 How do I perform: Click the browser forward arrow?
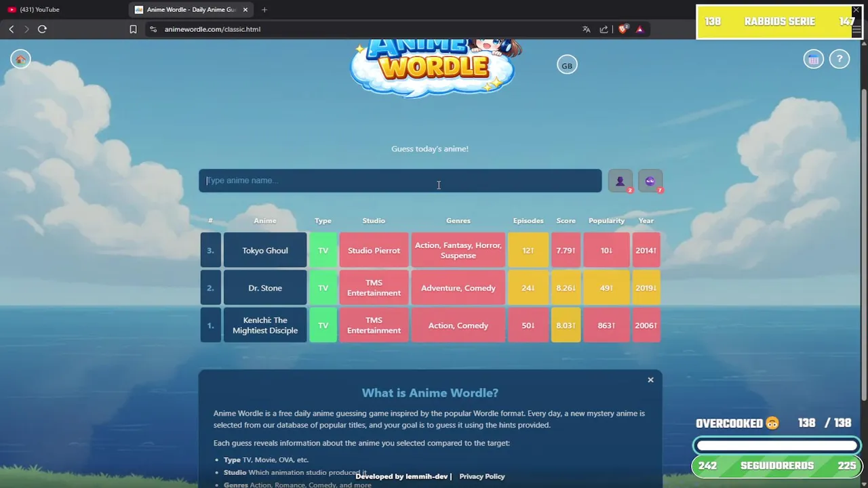pyautogui.click(x=26, y=29)
